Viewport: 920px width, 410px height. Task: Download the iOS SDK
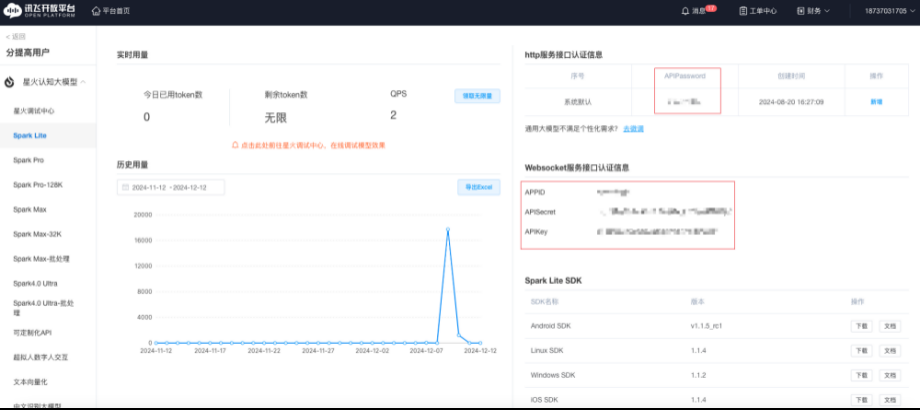point(861,400)
